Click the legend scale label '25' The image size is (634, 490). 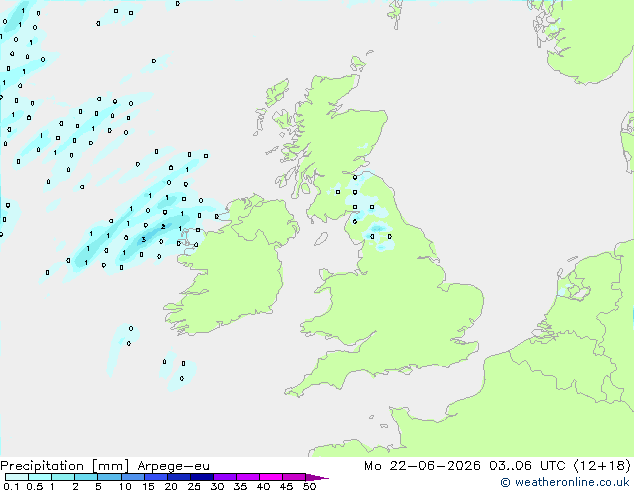[x=194, y=486]
